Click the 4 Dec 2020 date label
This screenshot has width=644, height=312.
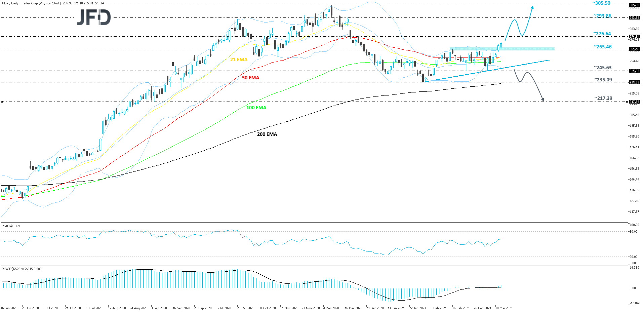point(331,308)
